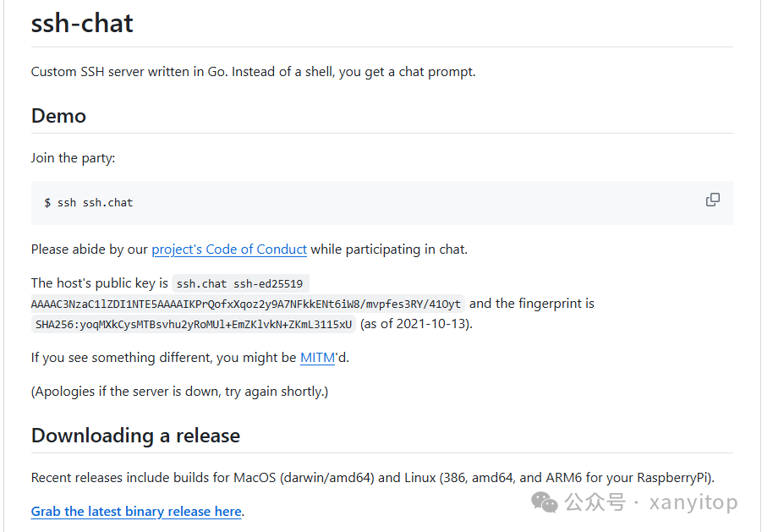Viewport: 762px width, 532px height.
Task: Open the project's Code of Conduct link
Action: (229, 250)
